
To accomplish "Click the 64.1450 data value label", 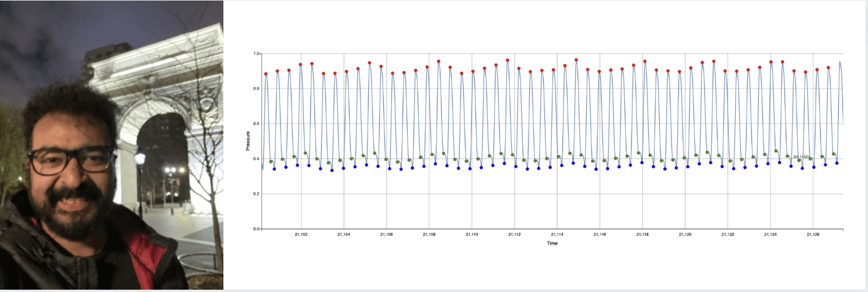I will [x=800, y=157].
